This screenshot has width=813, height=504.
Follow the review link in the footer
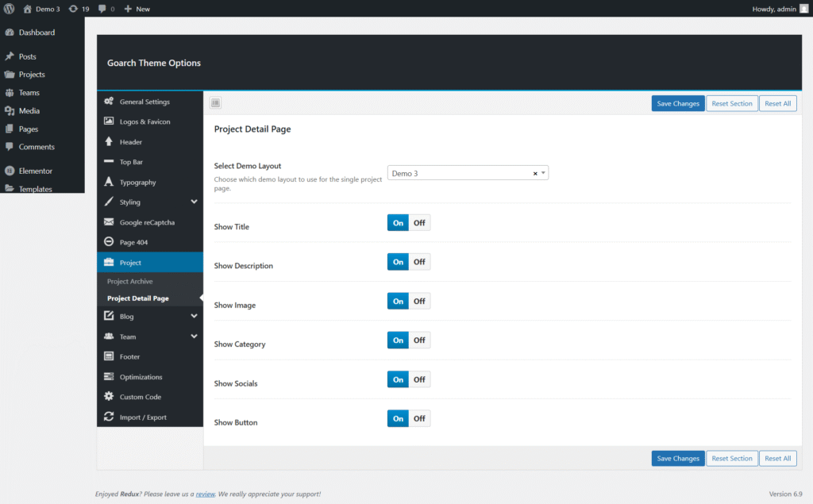pyautogui.click(x=206, y=494)
